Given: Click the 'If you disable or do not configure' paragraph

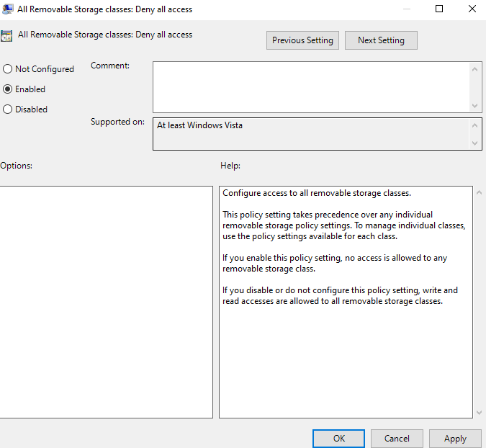Looking at the screenshot, I should pos(340,295).
